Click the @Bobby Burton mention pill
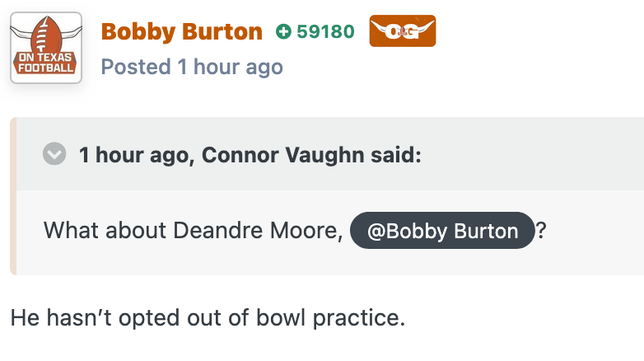Screen dimensions: 644x361 [442, 231]
